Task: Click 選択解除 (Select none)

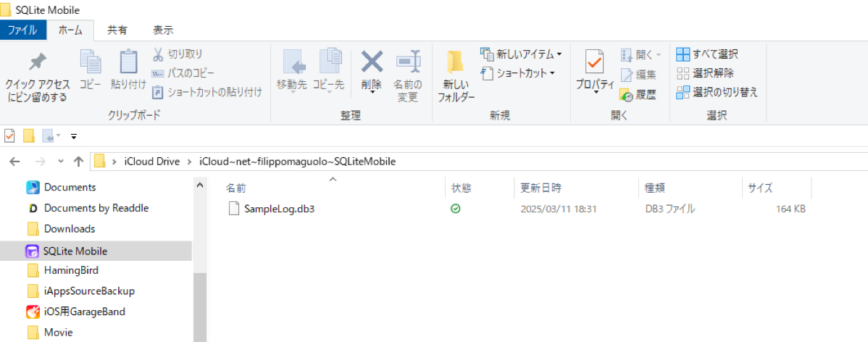Action: (705, 73)
